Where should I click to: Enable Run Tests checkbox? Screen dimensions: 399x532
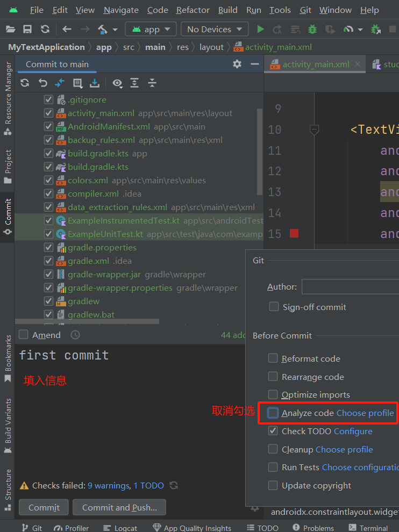[x=273, y=467]
